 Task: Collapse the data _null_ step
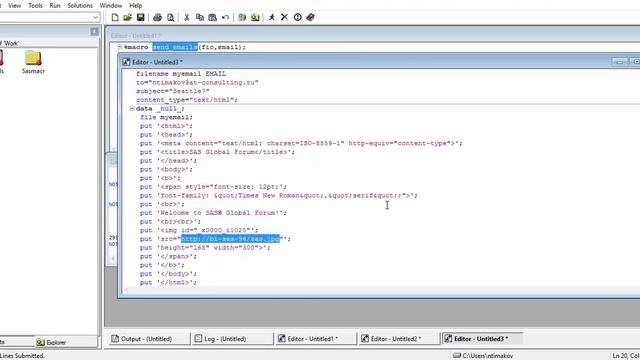[132, 108]
